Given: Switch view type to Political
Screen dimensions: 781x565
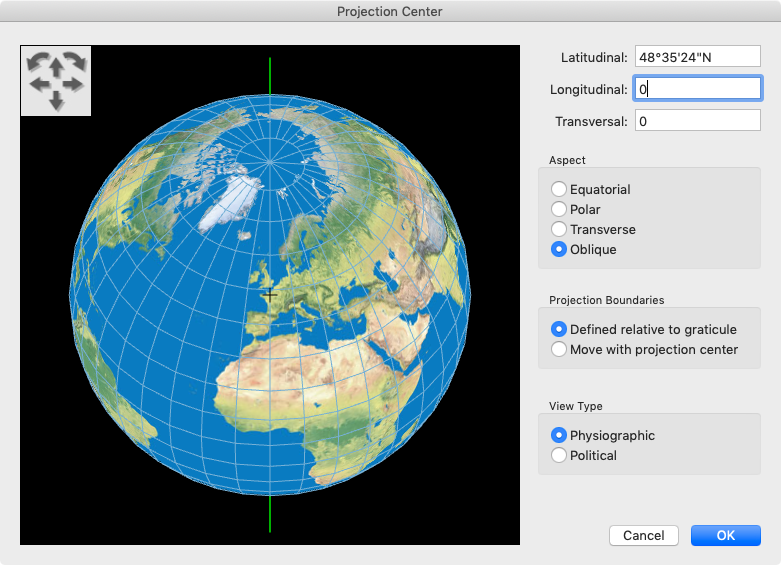Looking at the screenshot, I should (559, 456).
